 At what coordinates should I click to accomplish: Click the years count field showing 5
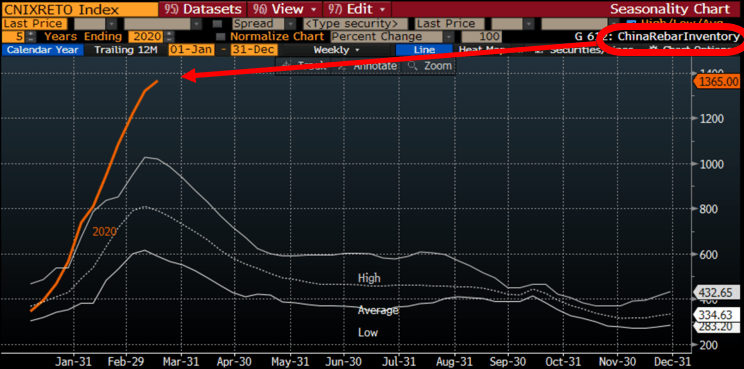[x=14, y=37]
